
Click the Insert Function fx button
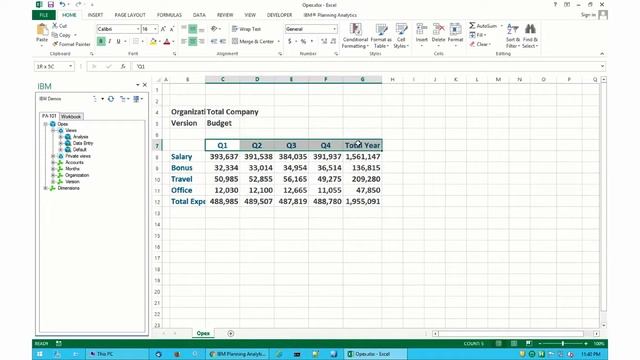[x=123, y=67]
